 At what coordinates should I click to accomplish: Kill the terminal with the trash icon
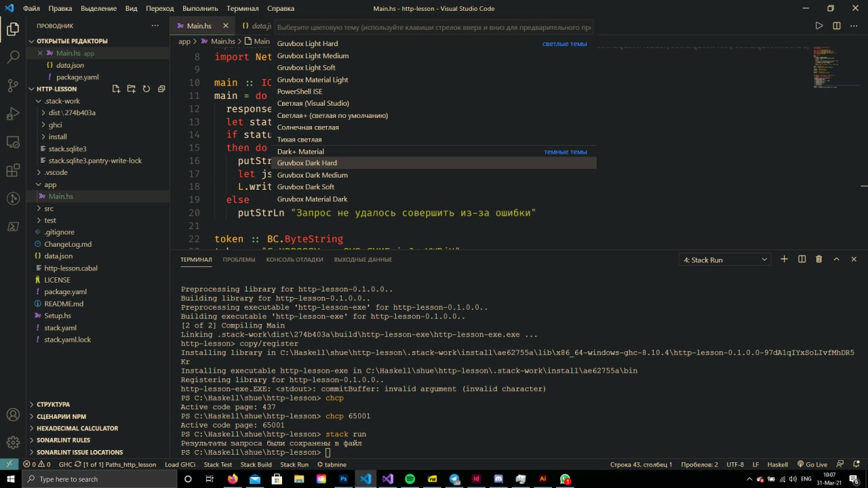[x=818, y=260]
